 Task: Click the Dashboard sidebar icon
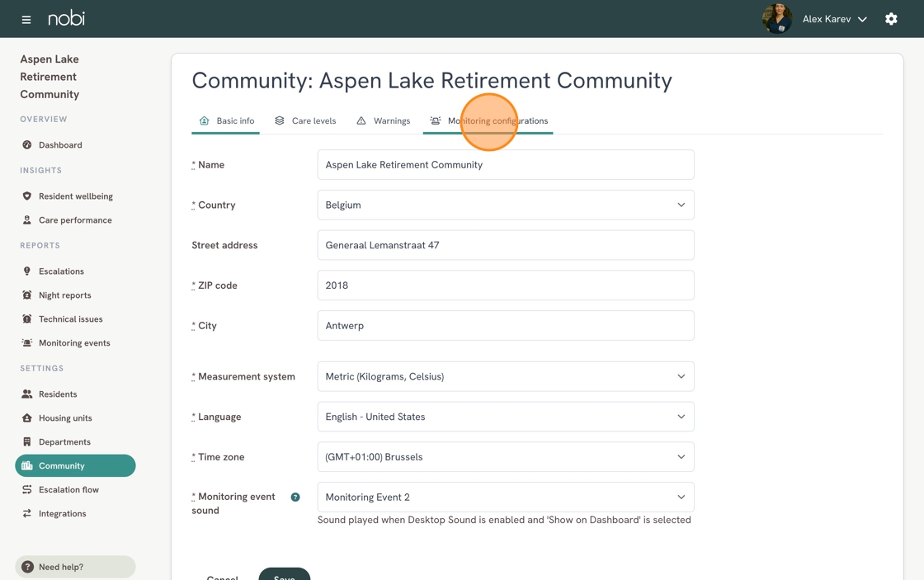[x=27, y=145]
